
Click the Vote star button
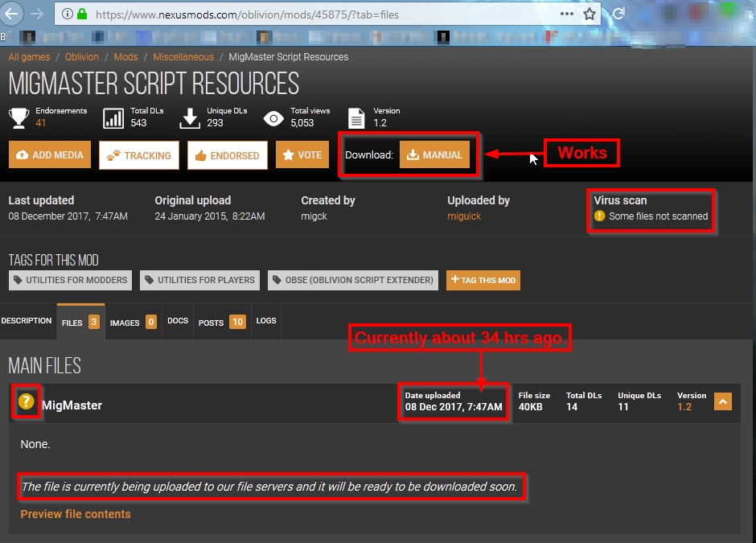point(302,154)
